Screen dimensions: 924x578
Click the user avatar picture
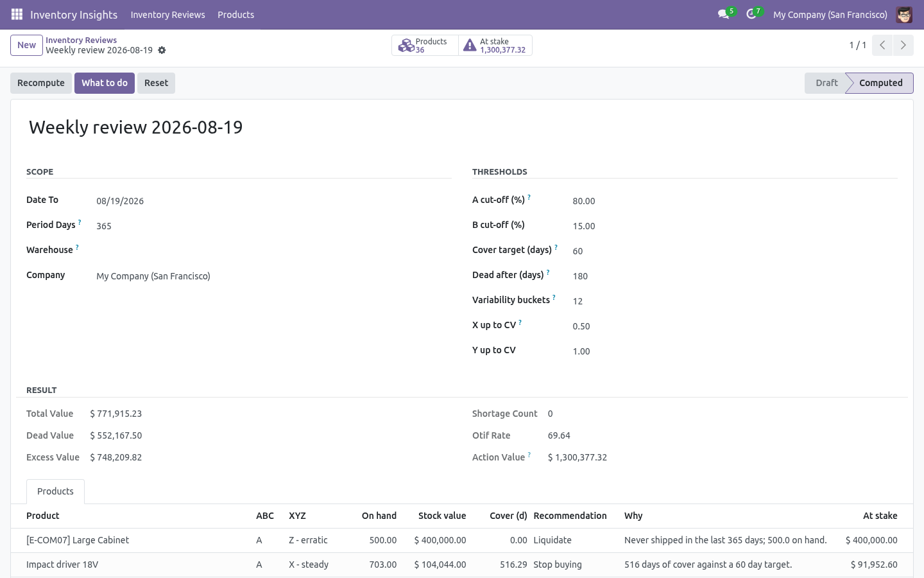(904, 14)
